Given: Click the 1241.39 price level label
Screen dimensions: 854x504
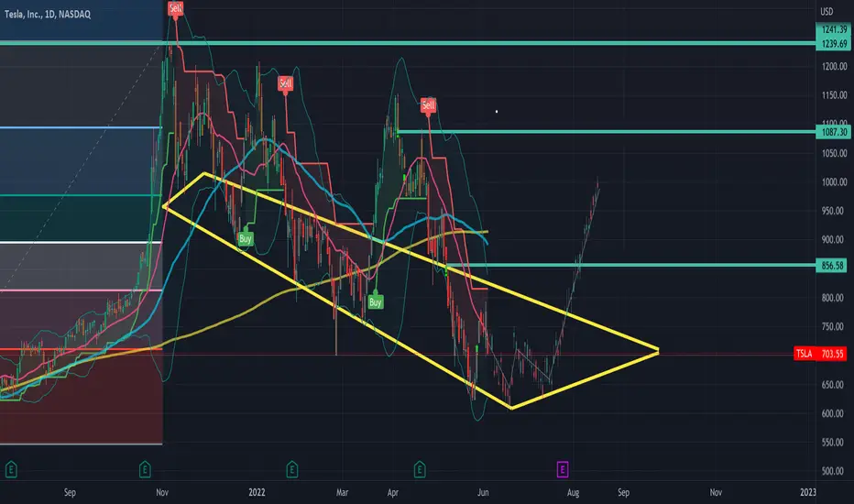Looking at the screenshot, I should [x=835, y=29].
